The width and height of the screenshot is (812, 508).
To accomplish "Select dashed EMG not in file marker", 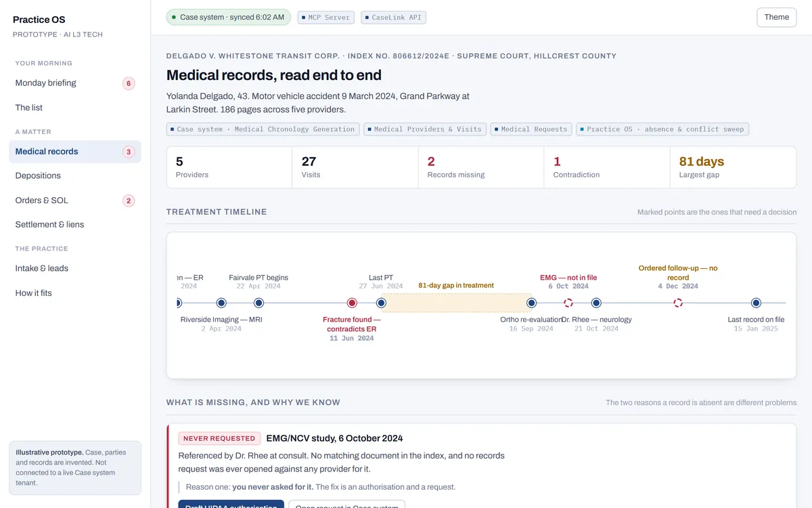I will coord(568,303).
